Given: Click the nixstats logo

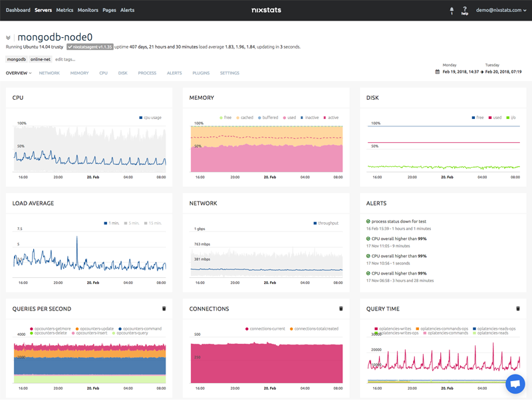Looking at the screenshot, I should point(266,11).
